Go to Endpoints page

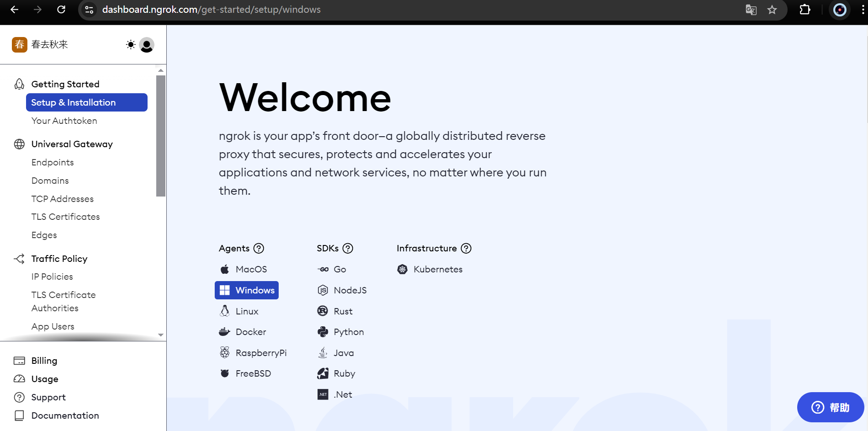click(53, 162)
